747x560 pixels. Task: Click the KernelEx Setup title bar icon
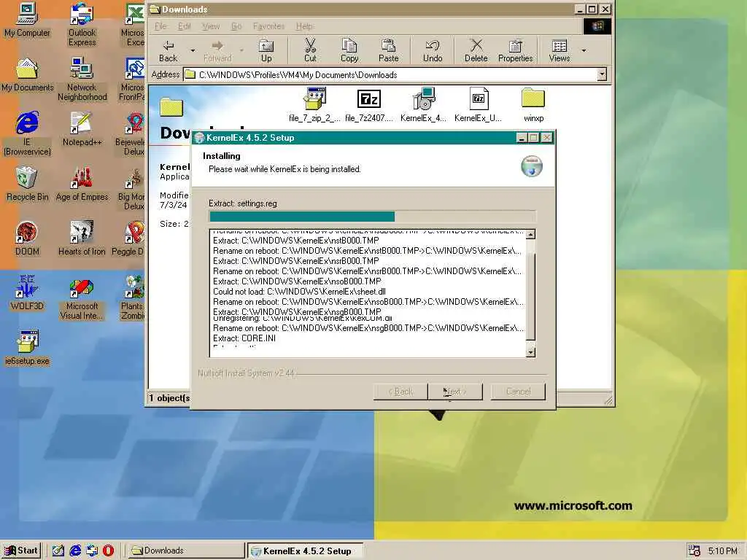199,138
